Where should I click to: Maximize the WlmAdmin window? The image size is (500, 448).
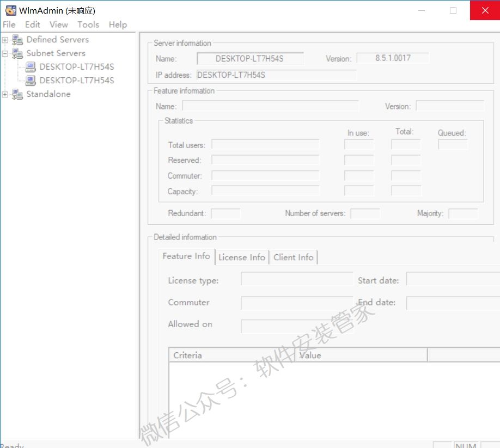click(453, 10)
